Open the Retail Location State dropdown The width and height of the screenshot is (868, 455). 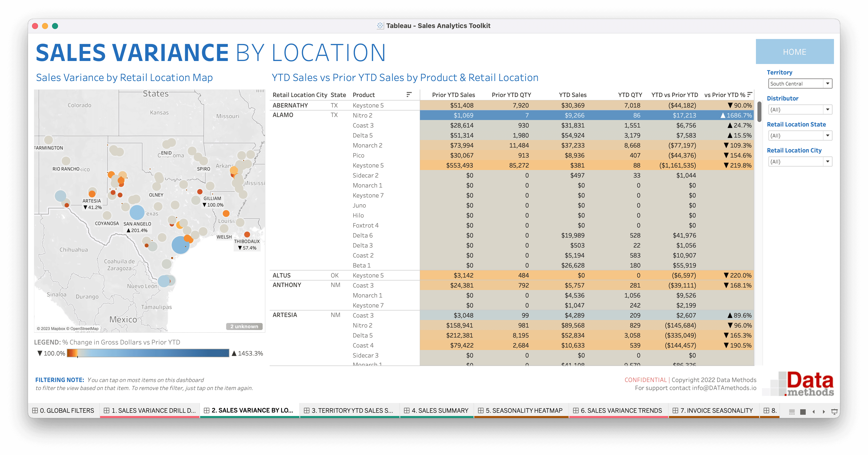827,135
